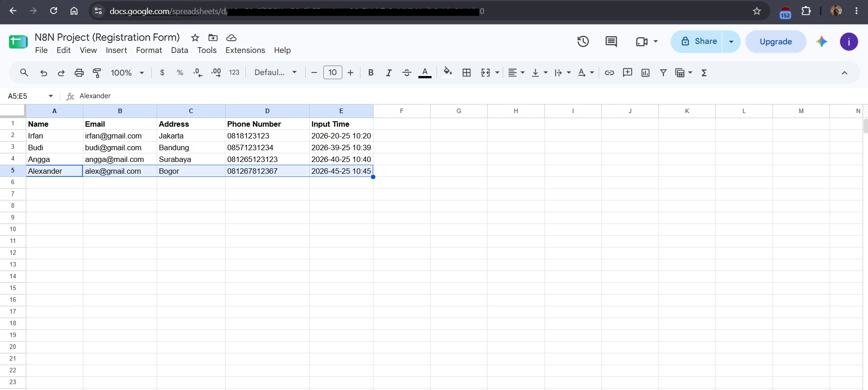Click the functions sigma icon
This screenshot has height=390, width=868.
tap(704, 73)
